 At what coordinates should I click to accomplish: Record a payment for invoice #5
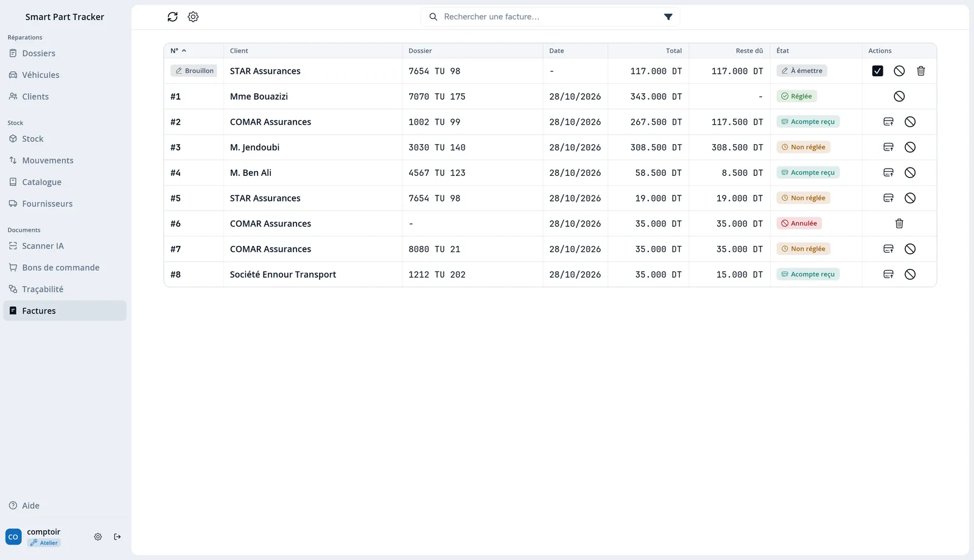[x=888, y=198]
